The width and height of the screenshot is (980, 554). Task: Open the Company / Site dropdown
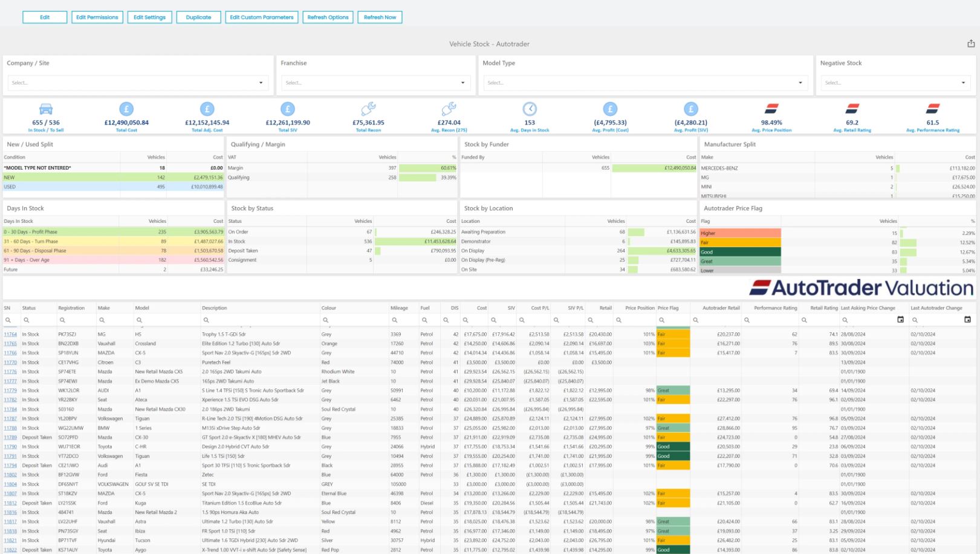pyautogui.click(x=138, y=83)
